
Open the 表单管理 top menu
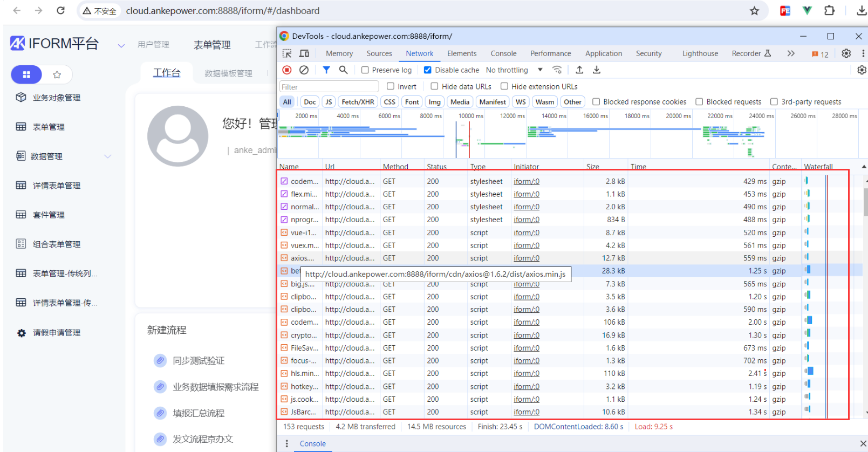coord(212,45)
